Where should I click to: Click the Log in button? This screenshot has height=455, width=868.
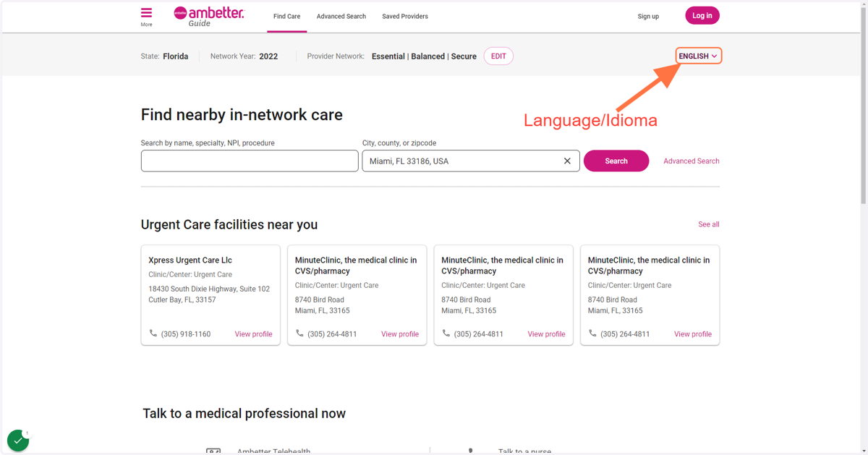point(702,15)
